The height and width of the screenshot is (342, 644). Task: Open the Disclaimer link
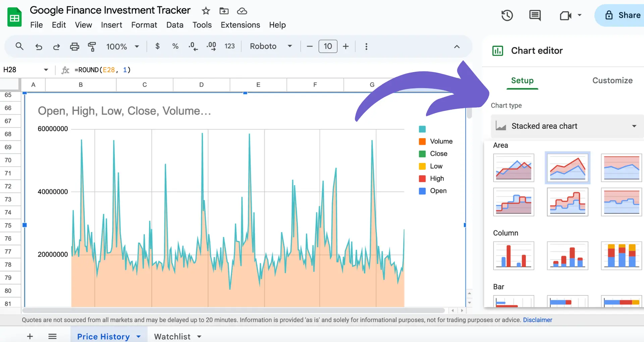(x=537, y=320)
